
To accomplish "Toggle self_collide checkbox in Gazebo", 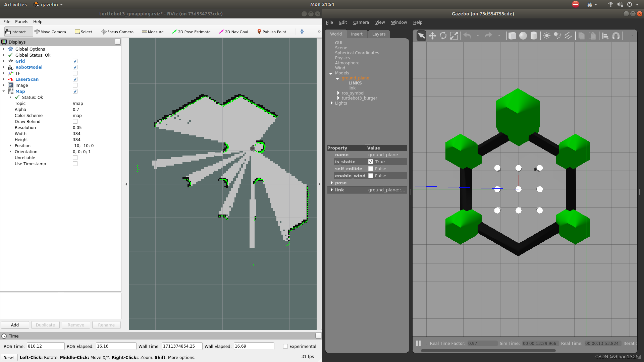I will 371,169.
